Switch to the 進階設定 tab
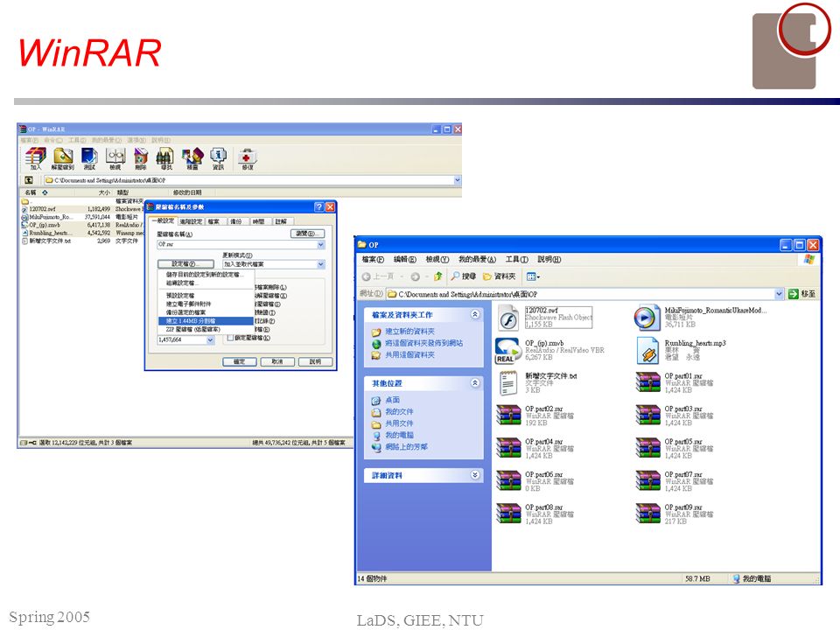The width and height of the screenshot is (840, 630). 191,221
